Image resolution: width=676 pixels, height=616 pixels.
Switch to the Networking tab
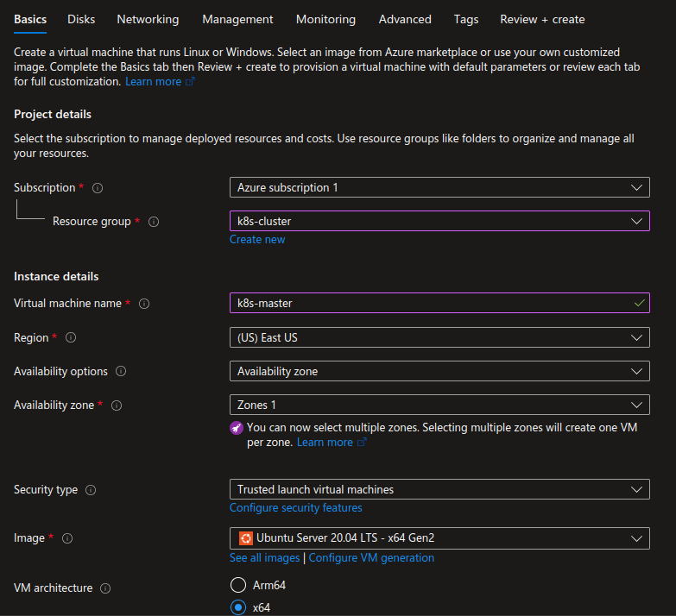point(148,19)
